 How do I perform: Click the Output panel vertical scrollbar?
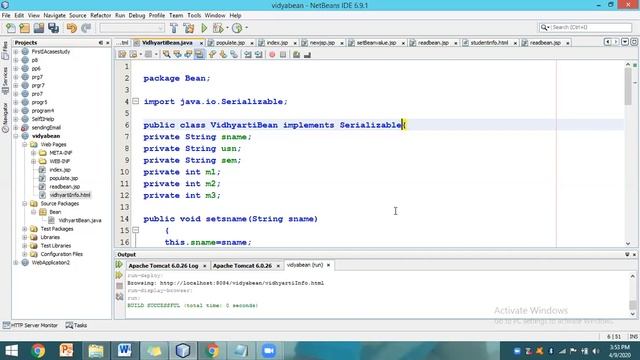[632, 295]
